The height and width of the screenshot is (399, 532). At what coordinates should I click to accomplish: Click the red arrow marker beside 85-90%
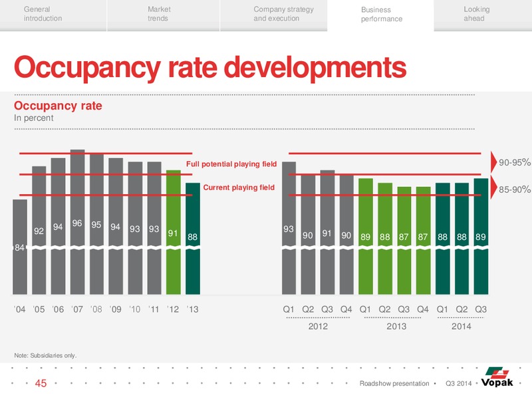[493, 188]
